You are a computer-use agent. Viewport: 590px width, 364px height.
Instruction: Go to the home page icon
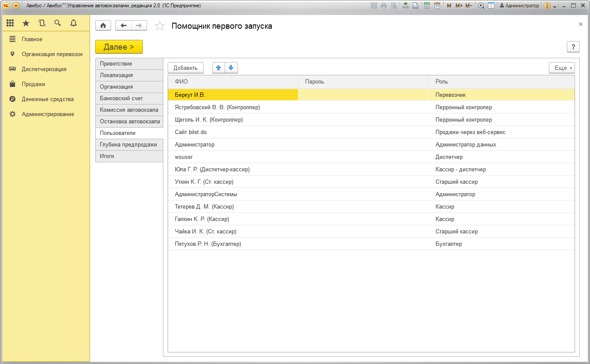coord(103,26)
